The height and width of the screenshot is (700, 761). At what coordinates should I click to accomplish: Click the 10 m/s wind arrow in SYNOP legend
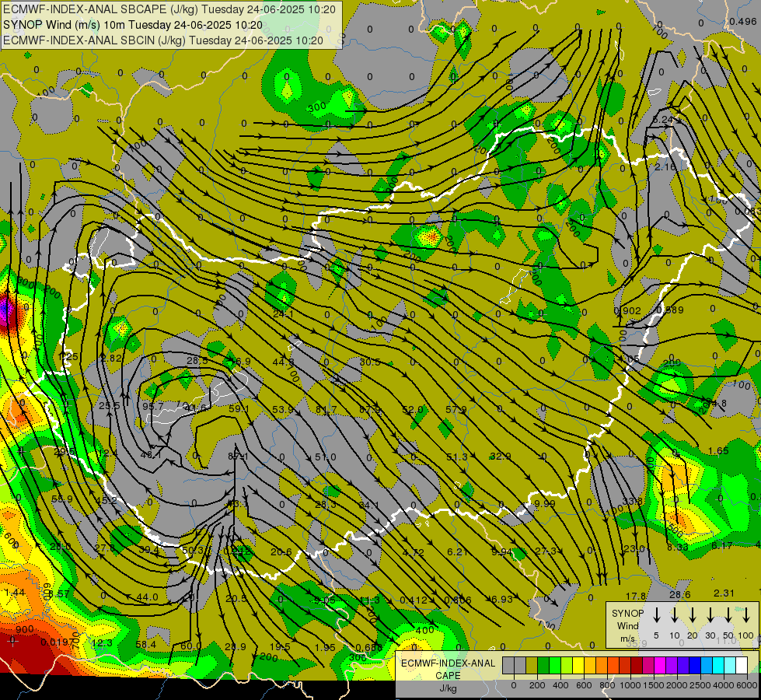click(x=674, y=615)
